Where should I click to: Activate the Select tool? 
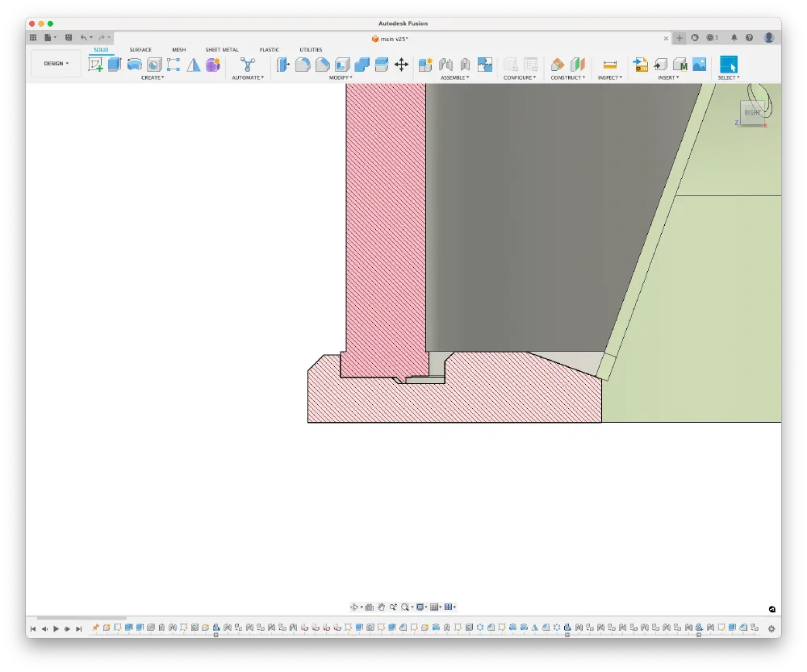(728, 65)
